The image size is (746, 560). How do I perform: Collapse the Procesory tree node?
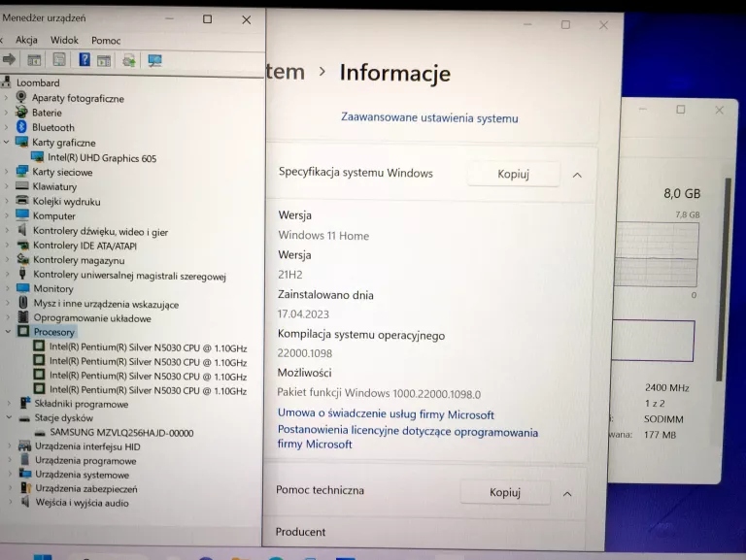[8, 332]
